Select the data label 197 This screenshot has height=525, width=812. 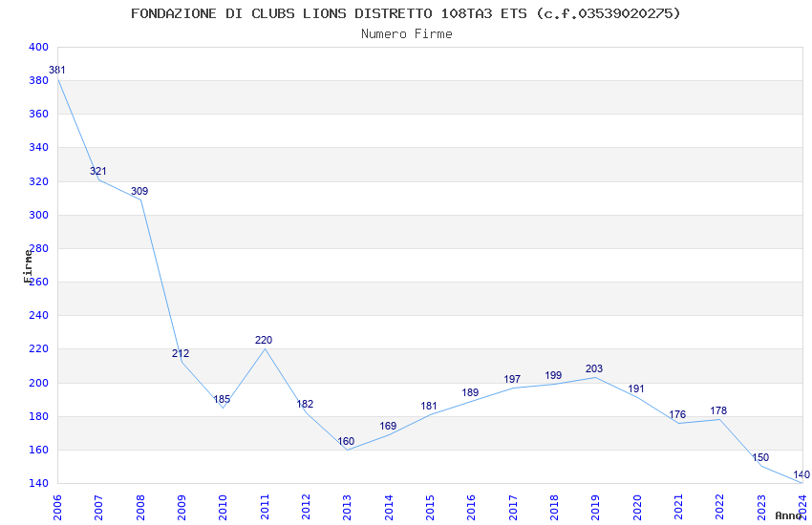click(x=512, y=379)
